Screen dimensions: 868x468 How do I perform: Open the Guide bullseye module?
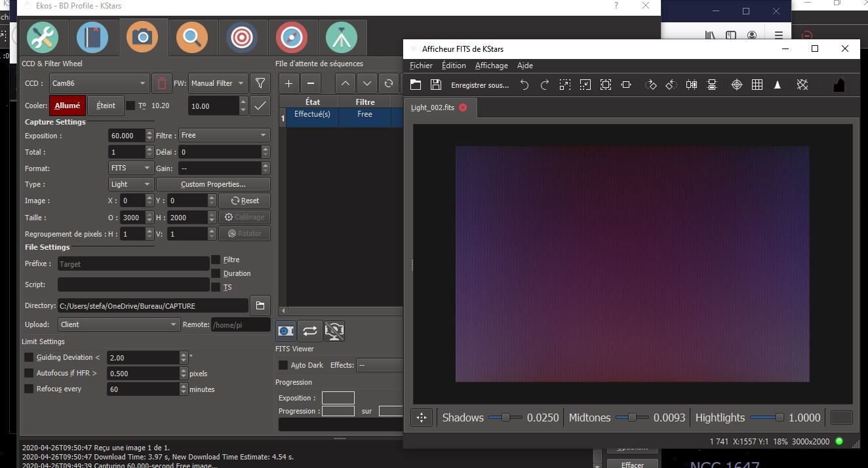point(242,37)
